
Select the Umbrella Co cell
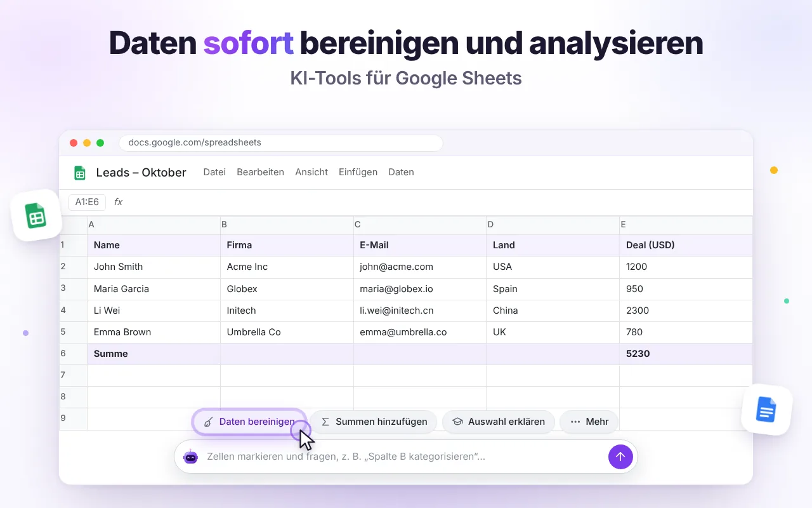(x=287, y=332)
